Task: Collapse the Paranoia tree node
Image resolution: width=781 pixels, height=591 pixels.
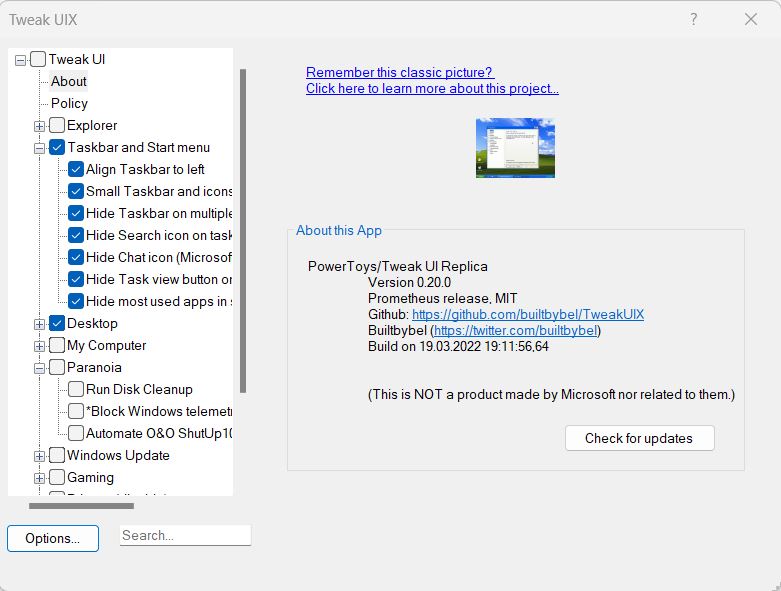Action: click(39, 368)
